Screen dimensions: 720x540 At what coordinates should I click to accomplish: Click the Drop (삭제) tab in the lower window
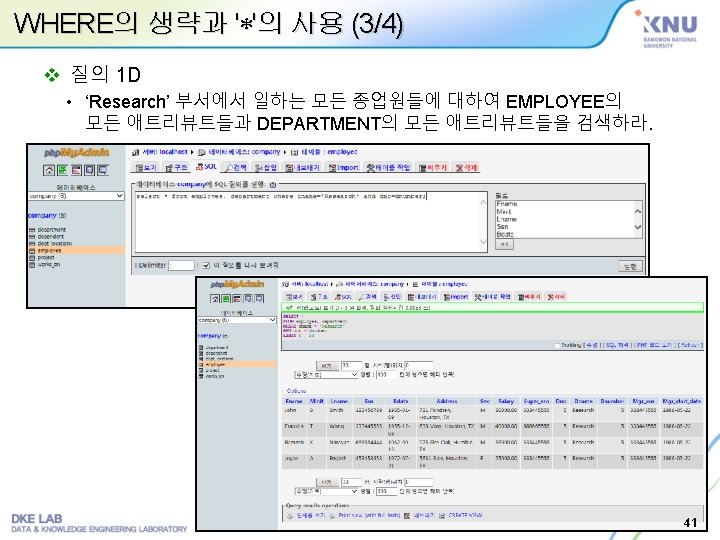pyautogui.click(x=557, y=297)
